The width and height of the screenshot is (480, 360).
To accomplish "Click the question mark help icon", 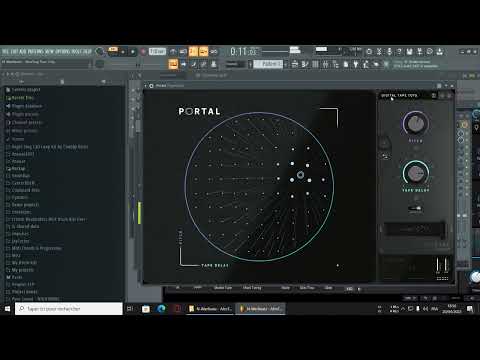I will tap(399, 52).
